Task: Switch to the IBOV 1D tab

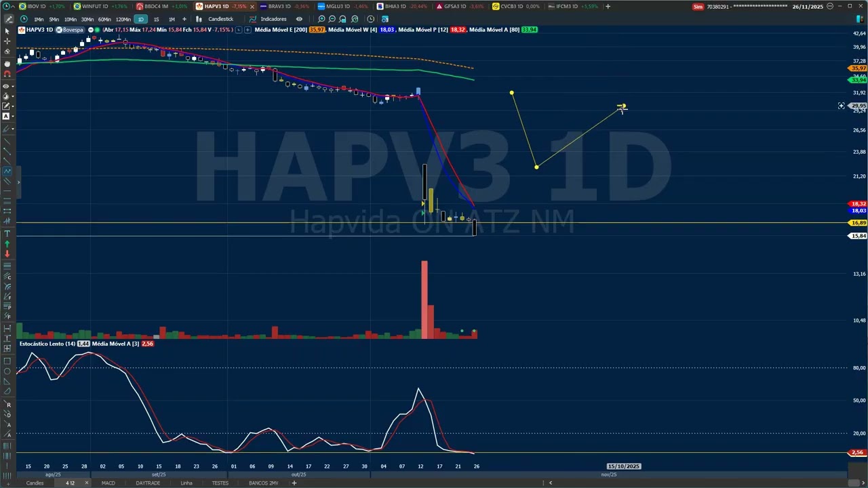Action: (x=42, y=6)
